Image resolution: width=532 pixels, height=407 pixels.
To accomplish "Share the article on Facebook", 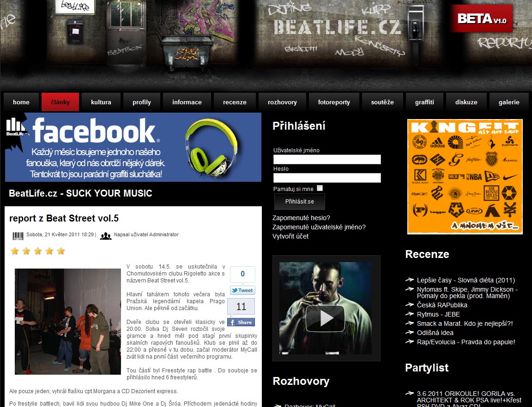I will point(241,322).
